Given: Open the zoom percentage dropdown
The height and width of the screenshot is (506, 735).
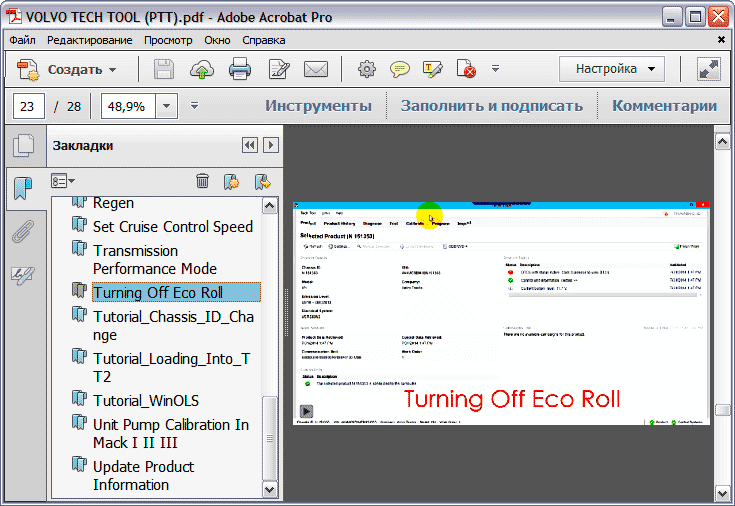Looking at the screenshot, I should click(x=166, y=106).
